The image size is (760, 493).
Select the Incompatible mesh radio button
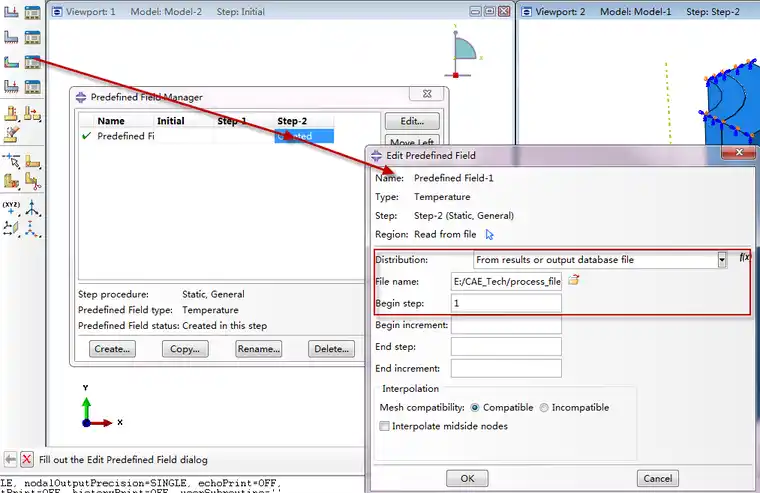(x=544, y=408)
